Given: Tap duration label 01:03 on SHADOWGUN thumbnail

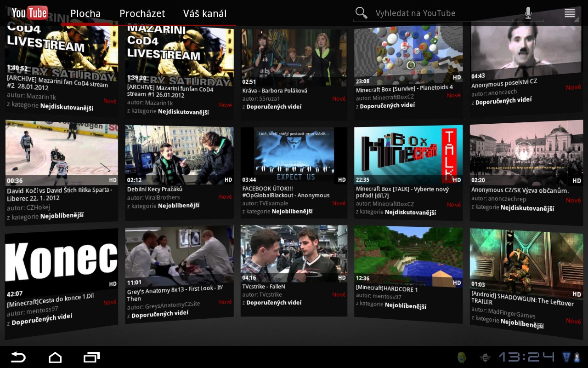Looking at the screenshot, I should tap(478, 285).
